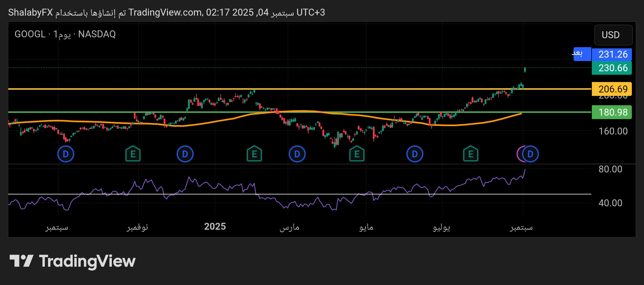Click the NASDAQ exchange label
This screenshot has height=285, width=644.
click(97, 34)
